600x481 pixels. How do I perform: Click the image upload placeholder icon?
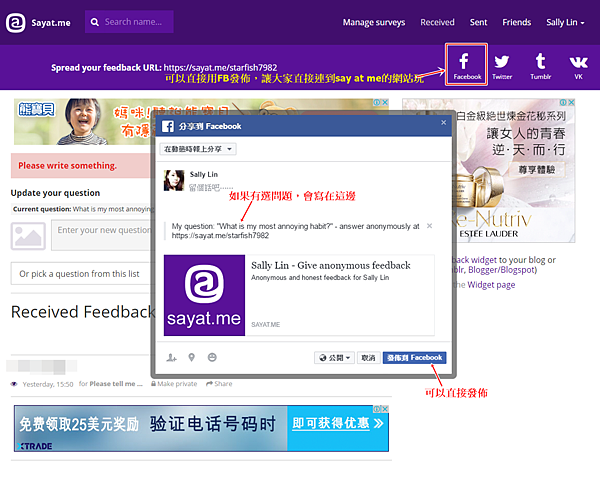coord(28,236)
